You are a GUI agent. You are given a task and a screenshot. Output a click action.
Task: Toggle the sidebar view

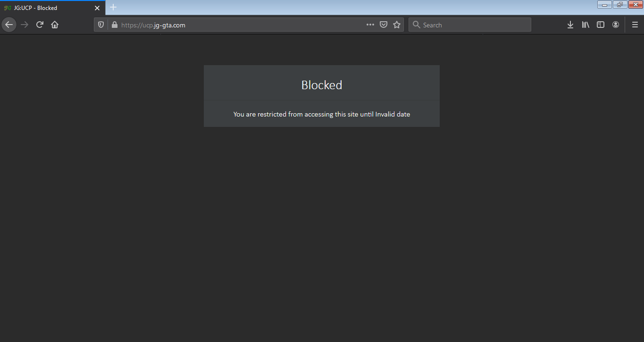pos(600,25)
